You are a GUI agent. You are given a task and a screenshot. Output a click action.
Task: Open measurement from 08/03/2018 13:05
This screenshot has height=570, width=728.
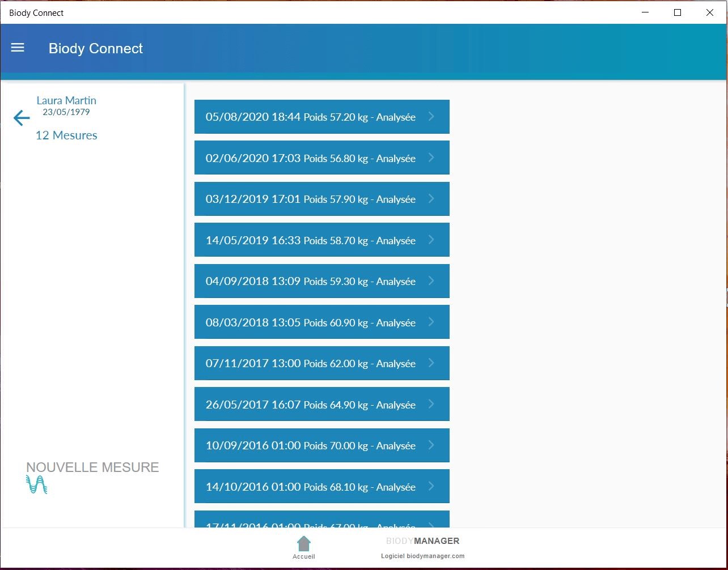pos(321,322)
